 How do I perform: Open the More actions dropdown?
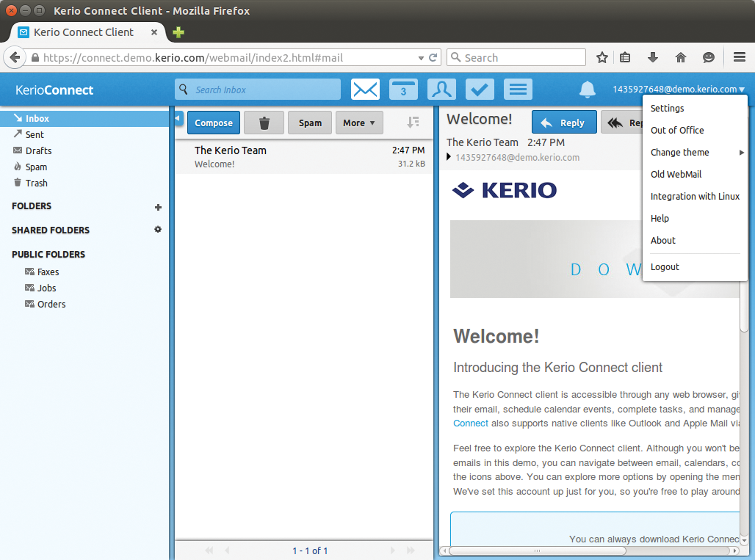pyautogui.click(x=359, y=122)
